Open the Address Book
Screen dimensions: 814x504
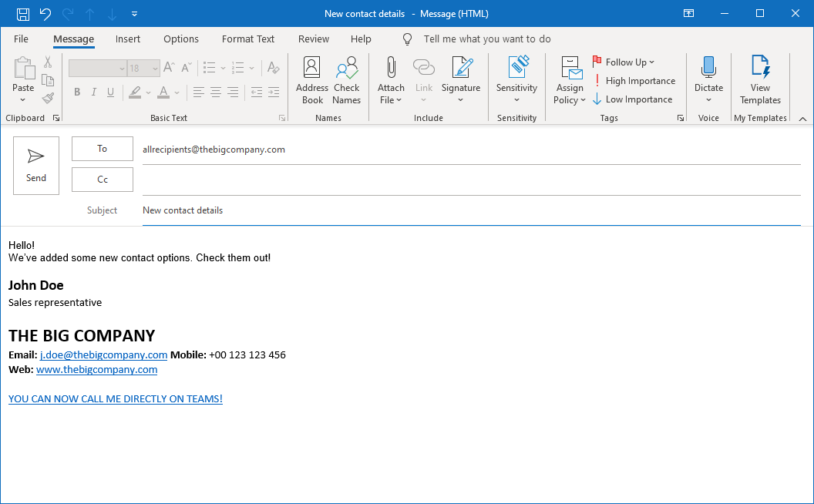(x=312, y=80)
